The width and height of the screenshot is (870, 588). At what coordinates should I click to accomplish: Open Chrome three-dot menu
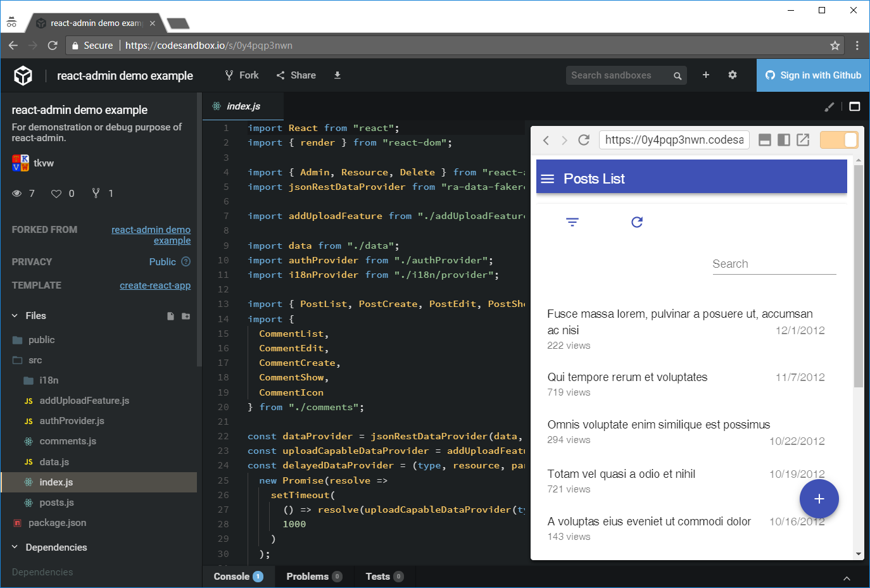pos(857,46)
